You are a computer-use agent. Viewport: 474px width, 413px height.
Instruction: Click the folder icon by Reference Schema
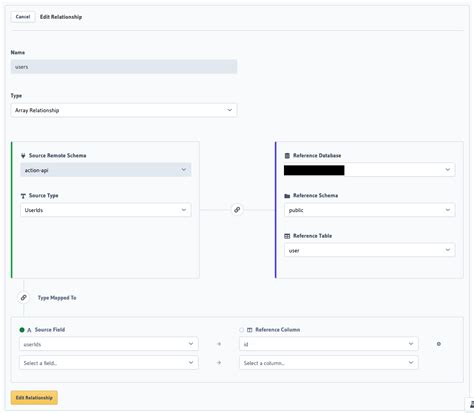pos(287,196)
